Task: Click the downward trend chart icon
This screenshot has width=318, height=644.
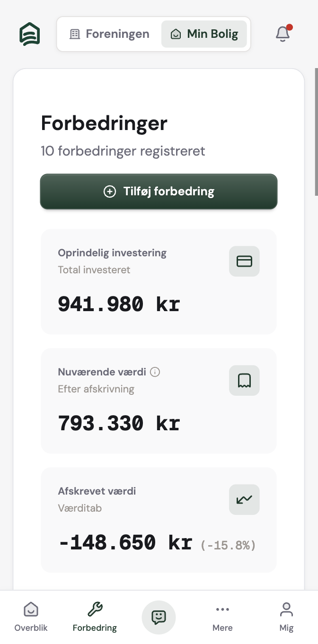Action: click(244, 500)
